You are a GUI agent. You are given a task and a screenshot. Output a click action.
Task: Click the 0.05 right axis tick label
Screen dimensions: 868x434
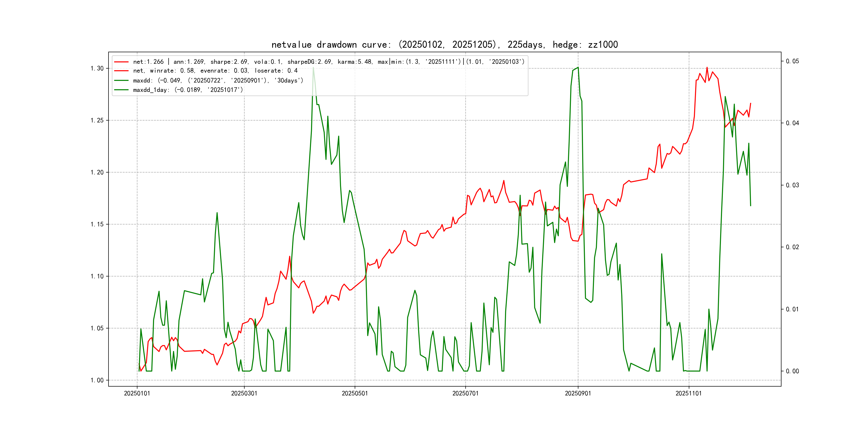tap(792, 61)
